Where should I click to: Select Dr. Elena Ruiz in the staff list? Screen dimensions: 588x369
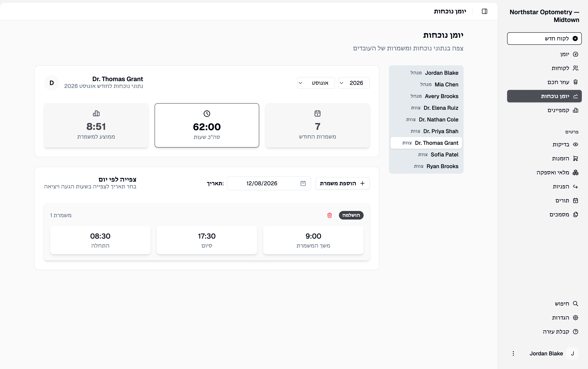426,108
